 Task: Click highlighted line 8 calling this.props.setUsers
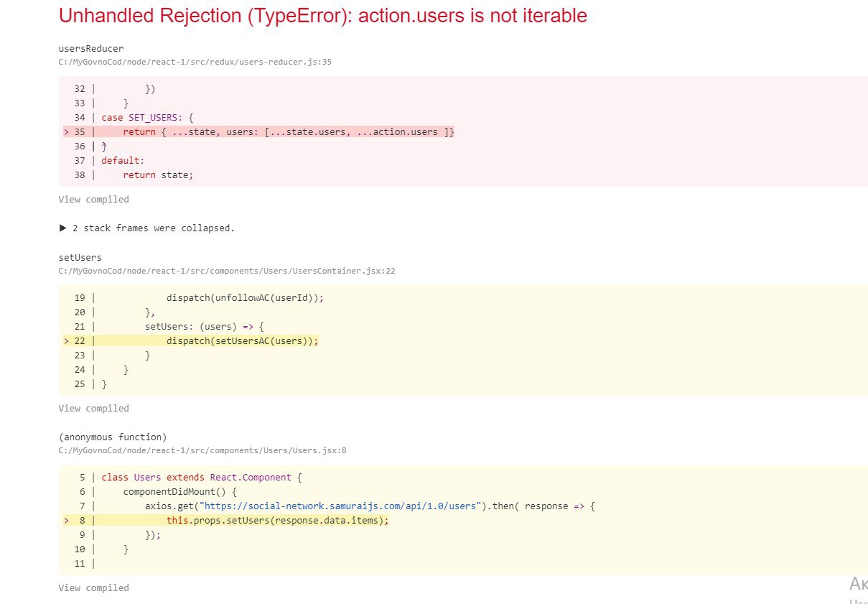(x=277, y=521)
